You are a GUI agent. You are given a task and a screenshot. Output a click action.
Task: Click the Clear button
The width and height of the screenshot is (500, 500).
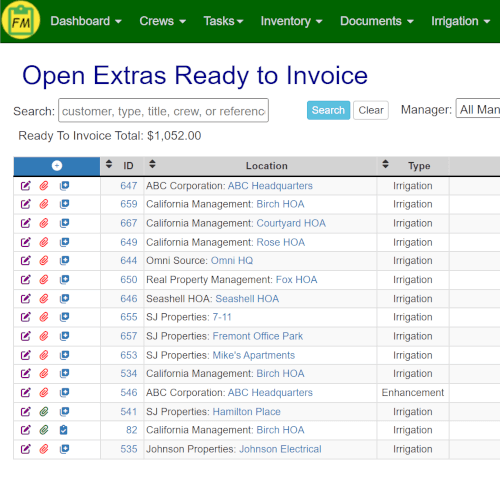point(371,110)
